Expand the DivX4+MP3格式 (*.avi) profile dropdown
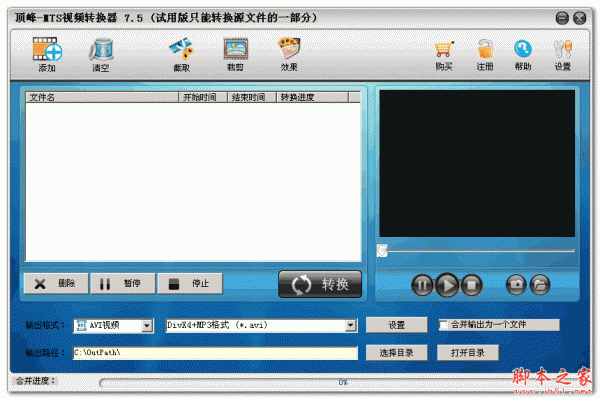 tap(351, 326)
